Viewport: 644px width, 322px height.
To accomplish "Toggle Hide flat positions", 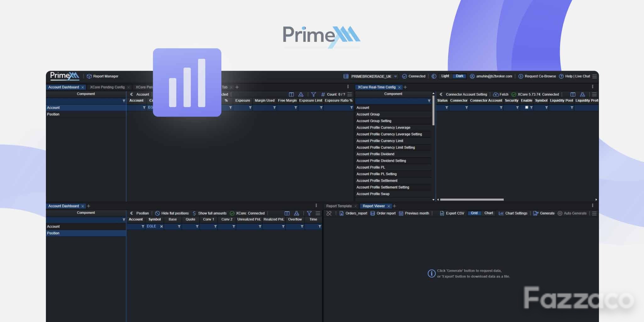I will [x=172, y=213].
